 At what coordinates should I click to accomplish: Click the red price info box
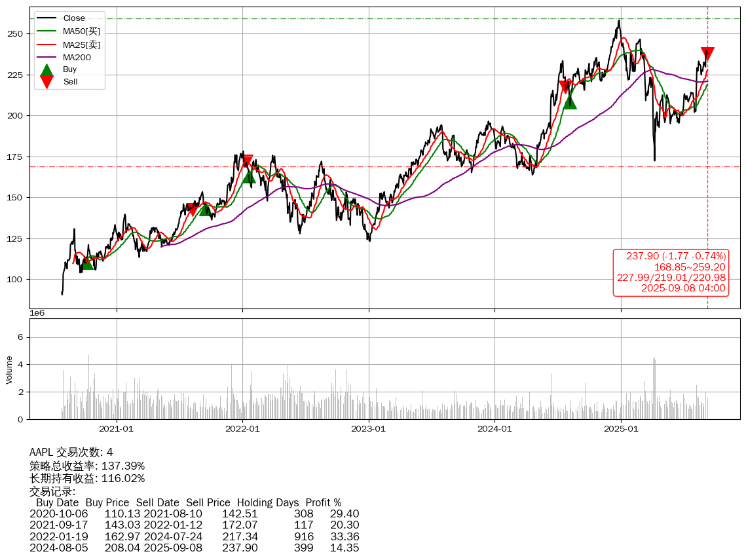(671, 272)
